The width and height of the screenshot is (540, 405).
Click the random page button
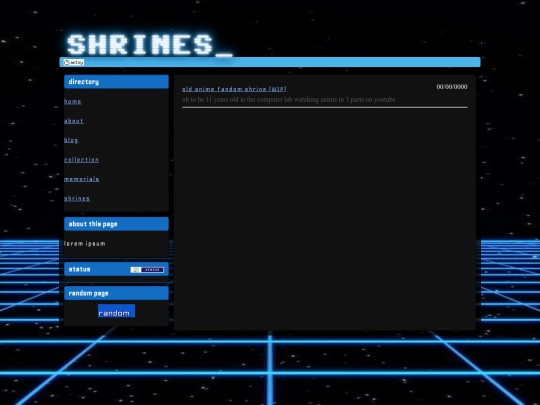pyautogui.click(x=116, y=311)
